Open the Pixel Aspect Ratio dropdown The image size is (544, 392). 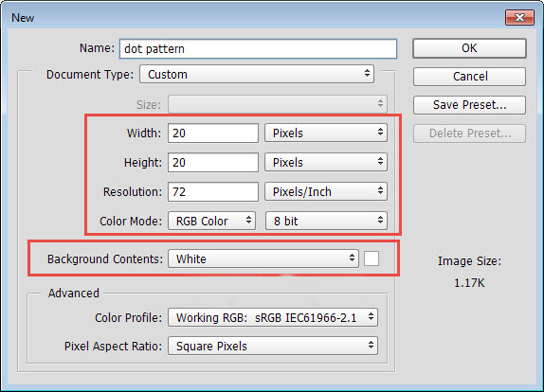(273, 346)
